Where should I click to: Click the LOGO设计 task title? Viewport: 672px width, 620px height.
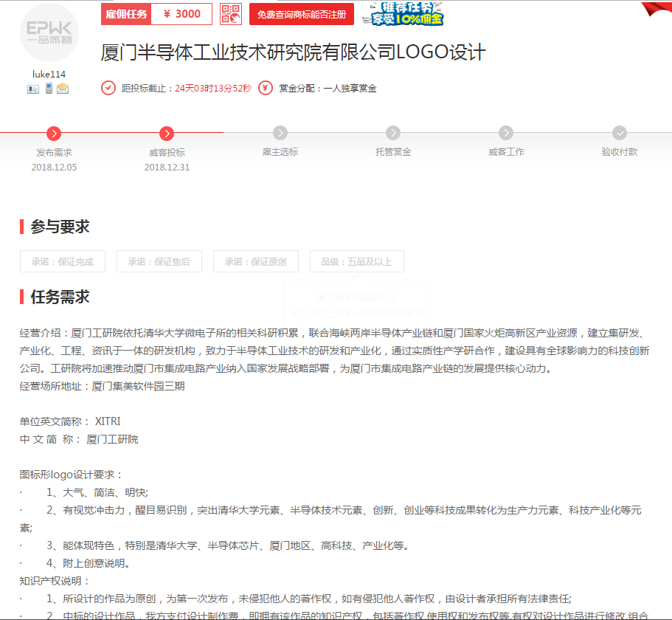[x=293, y=52]
